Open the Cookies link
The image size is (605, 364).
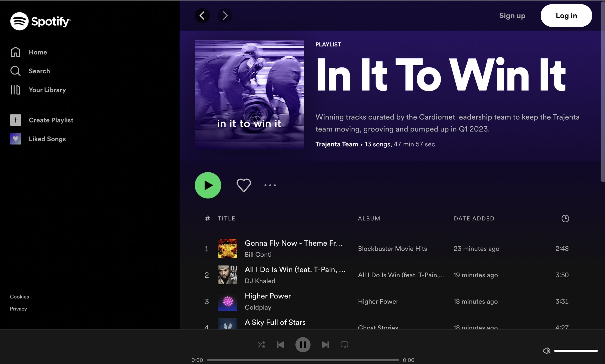click(x=19, y=296)
